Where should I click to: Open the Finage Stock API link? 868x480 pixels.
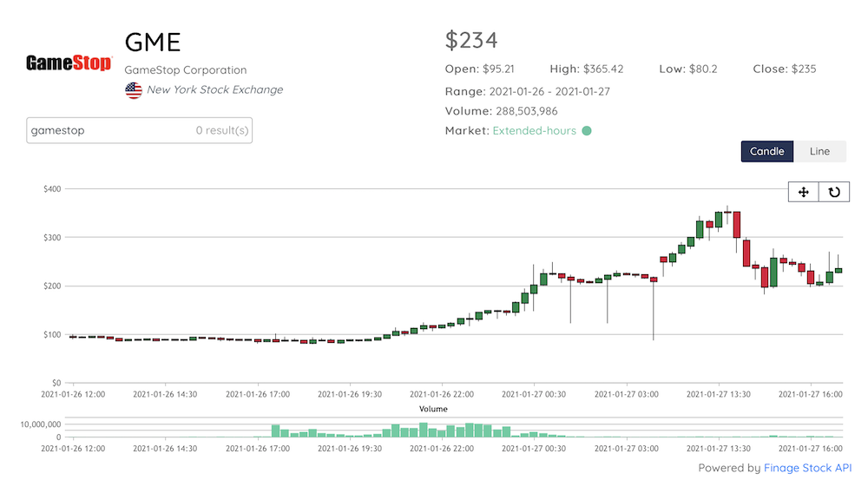pyautogui.click(x=807, y=468)
